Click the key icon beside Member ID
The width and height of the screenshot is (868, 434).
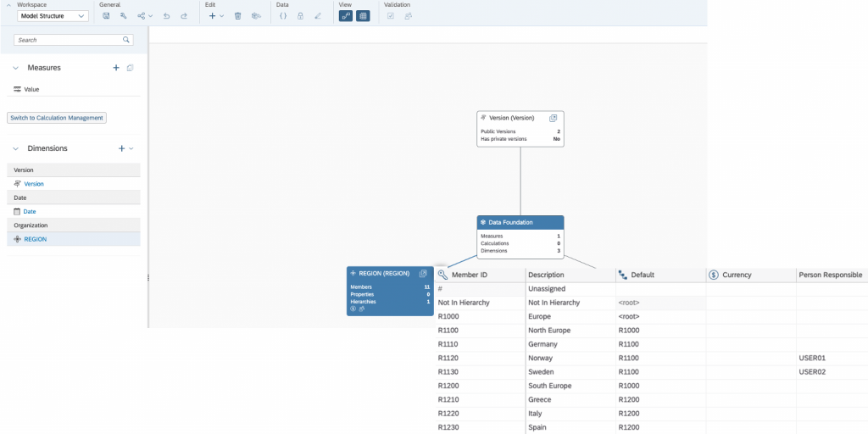click(x=442, y=275)
